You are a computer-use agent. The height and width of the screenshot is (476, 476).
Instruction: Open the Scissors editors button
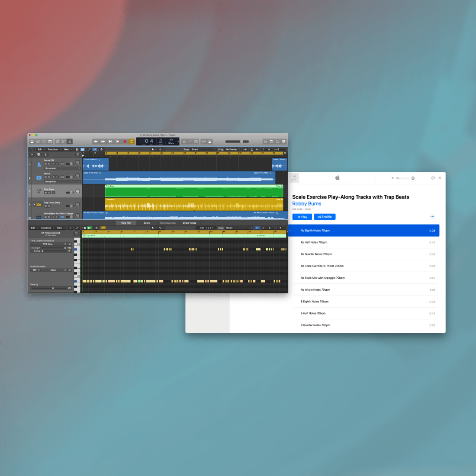[70, 142]
